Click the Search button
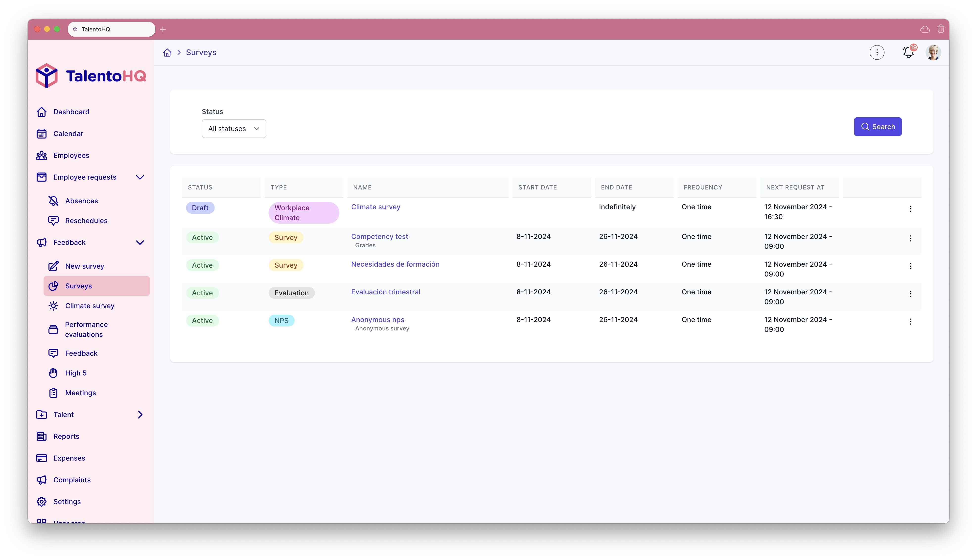 point(878,127)
